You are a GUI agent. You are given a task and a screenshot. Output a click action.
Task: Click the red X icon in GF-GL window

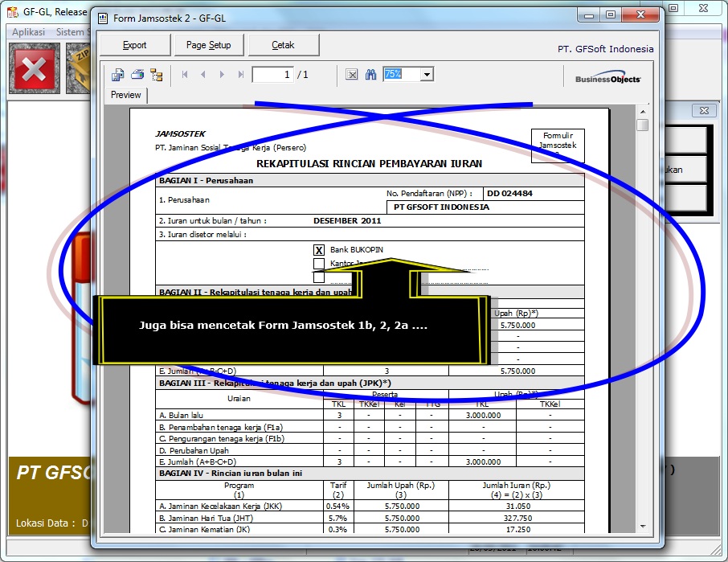tap(35, 68)
